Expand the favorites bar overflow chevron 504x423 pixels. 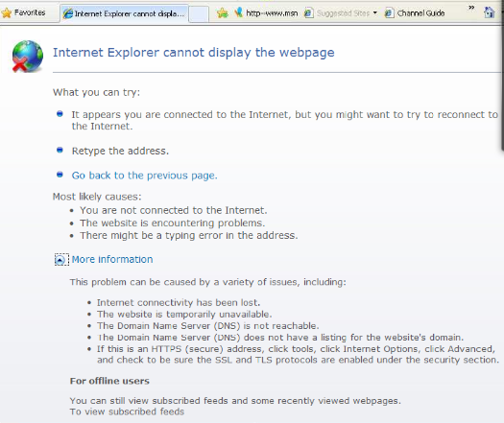(x=471, y=8)
